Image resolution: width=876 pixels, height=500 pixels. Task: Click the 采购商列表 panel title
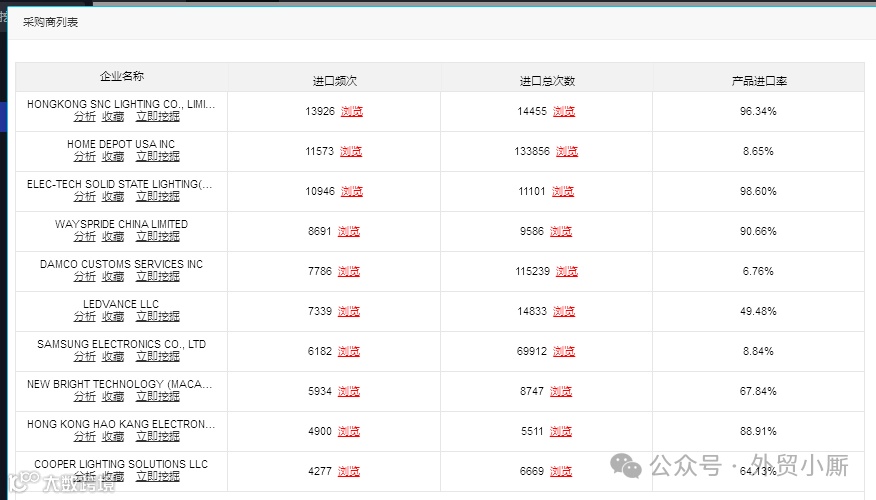click(50, 22)
